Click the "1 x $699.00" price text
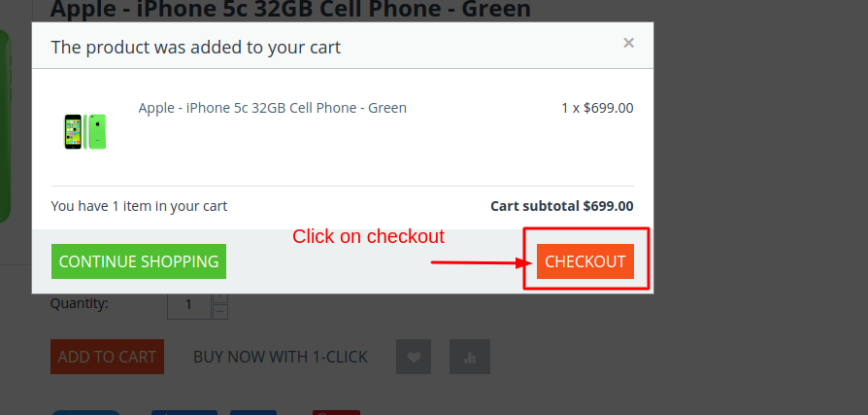 point(596,108)
